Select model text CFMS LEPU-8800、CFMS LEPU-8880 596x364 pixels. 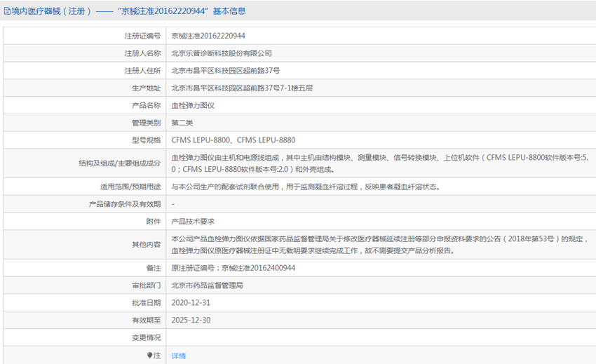(233, 140)
